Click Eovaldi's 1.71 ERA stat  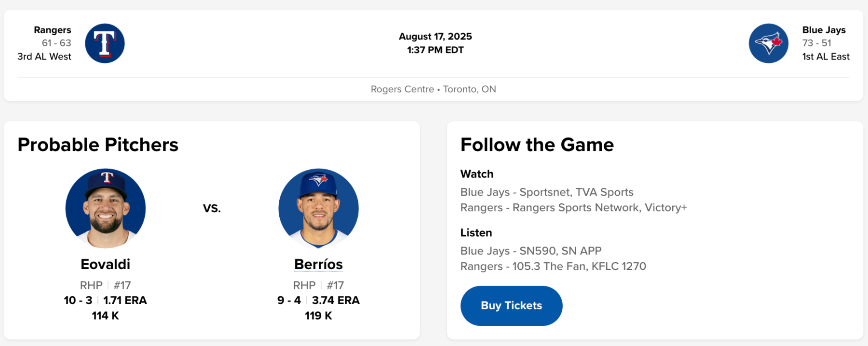125,300
